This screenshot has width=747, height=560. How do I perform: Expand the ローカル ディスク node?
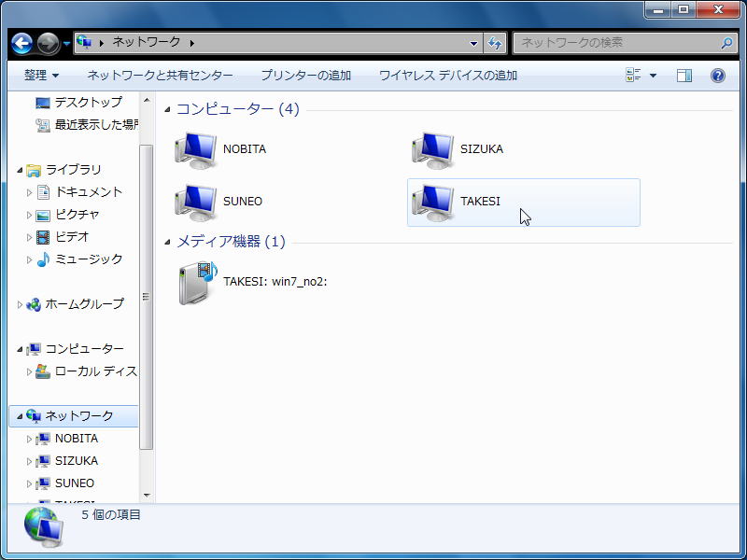(x=29, y=371)
